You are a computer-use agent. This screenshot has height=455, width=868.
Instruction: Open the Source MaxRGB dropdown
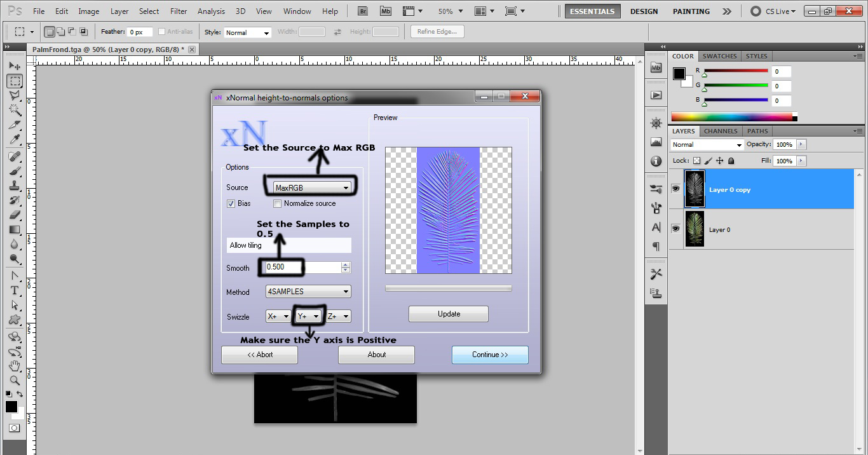point(311,187)
